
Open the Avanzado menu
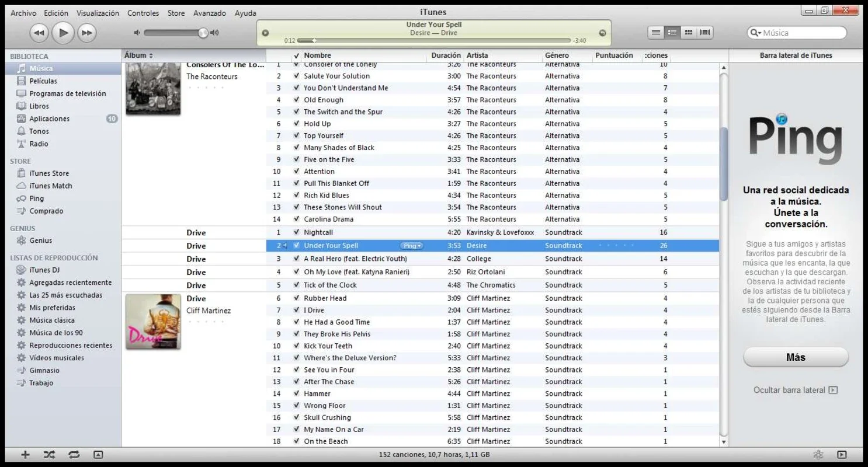point(210,13)
